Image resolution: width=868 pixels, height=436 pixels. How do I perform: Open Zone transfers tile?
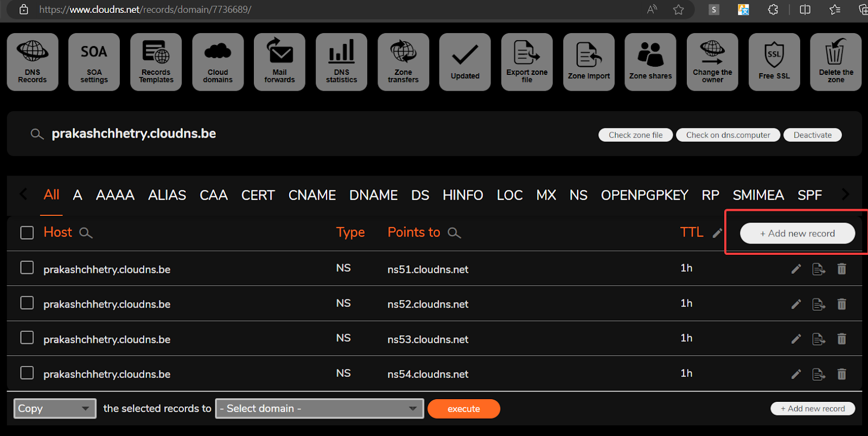(403, 62)
